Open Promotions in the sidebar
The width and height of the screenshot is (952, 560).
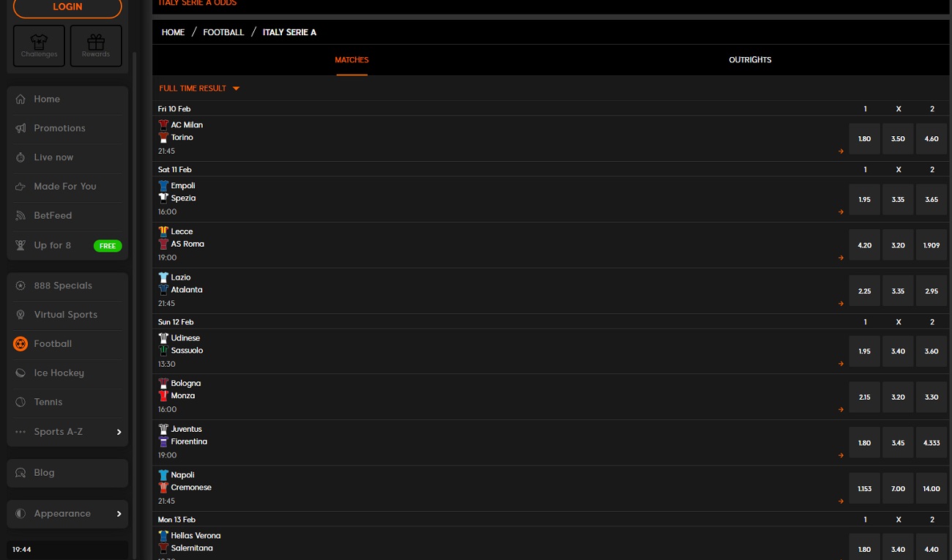click(67, 128)
